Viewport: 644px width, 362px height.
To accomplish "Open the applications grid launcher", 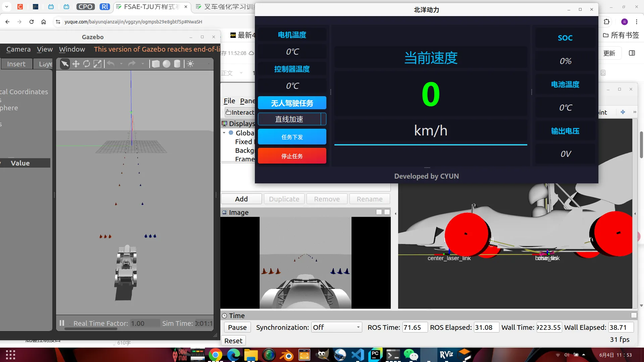I will click(10, 355).
